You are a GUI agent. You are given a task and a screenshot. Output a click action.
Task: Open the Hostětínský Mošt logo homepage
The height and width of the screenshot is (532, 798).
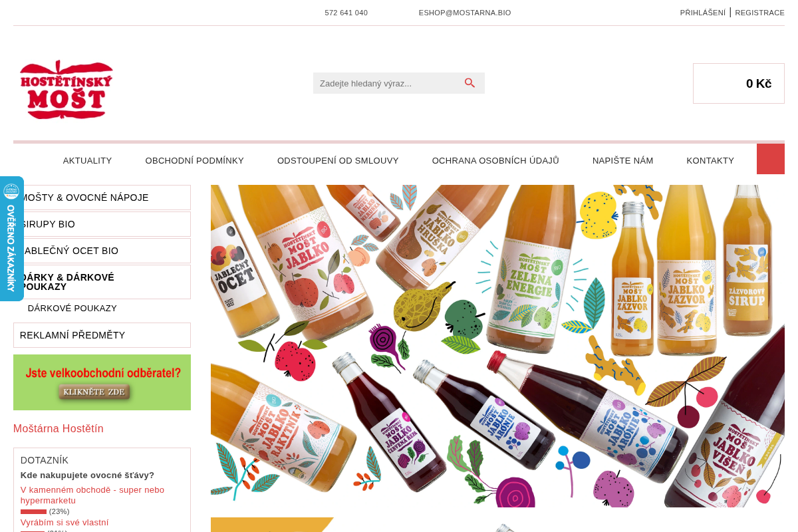coord(66,90)
